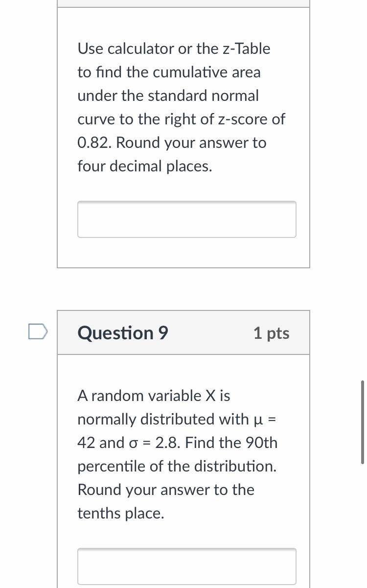Click the 'percentile of the distribution.' line
This screenshot has height=588, width=367.
coord(177,466)
